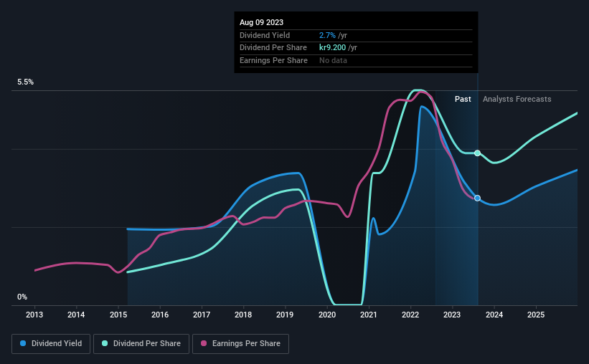The width and height of the screenshot is (589, 364).
Task: Click the Analysts Forecasts label
Action: pos(517,99)
